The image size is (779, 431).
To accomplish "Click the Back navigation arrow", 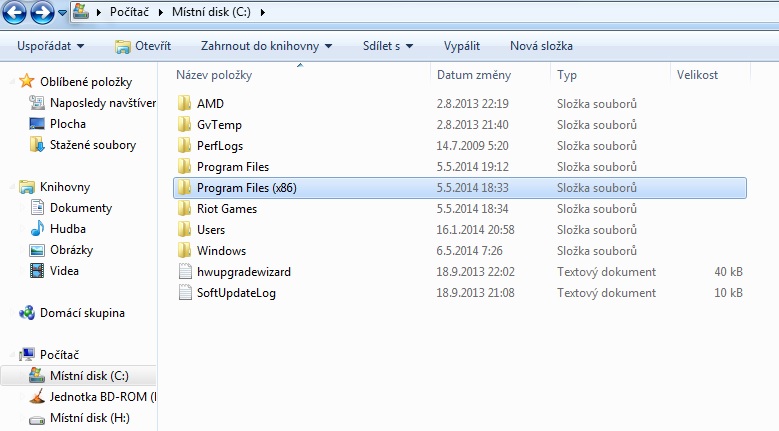I will coord(14,12).
